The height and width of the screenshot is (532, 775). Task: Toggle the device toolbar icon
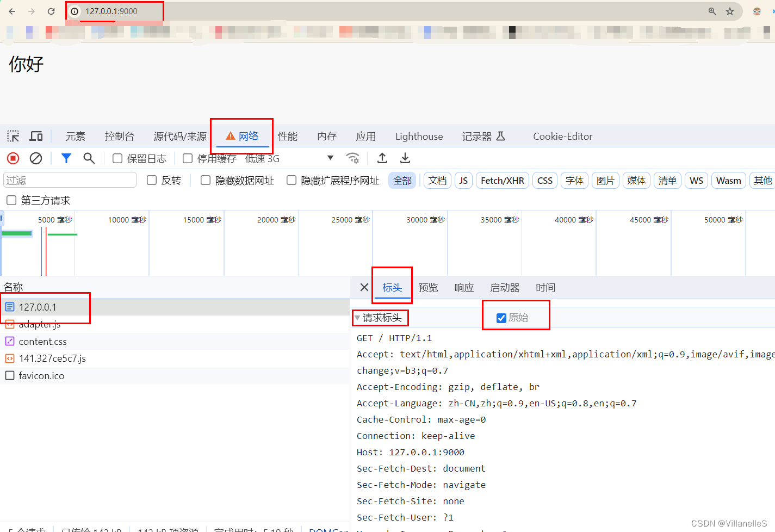click(x=36, y=136)
